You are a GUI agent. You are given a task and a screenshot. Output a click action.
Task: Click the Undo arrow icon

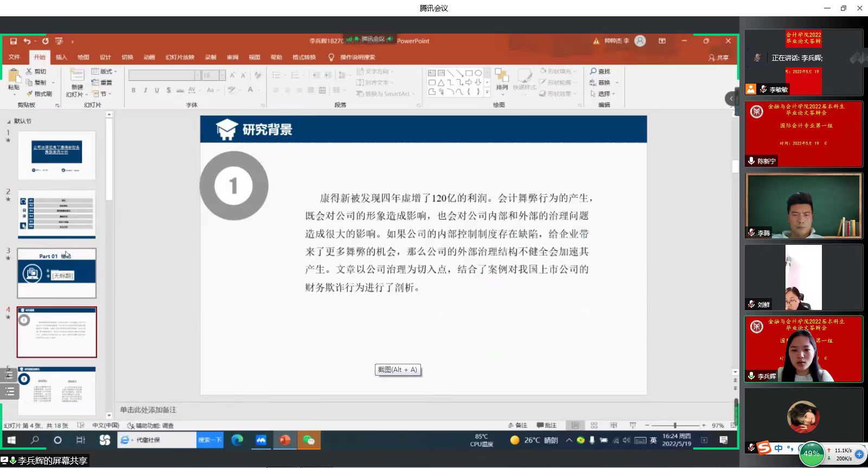pos(27,41)
